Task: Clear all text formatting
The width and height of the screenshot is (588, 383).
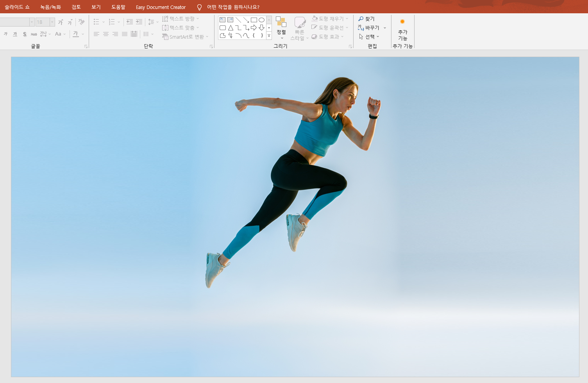Action: 81,22
